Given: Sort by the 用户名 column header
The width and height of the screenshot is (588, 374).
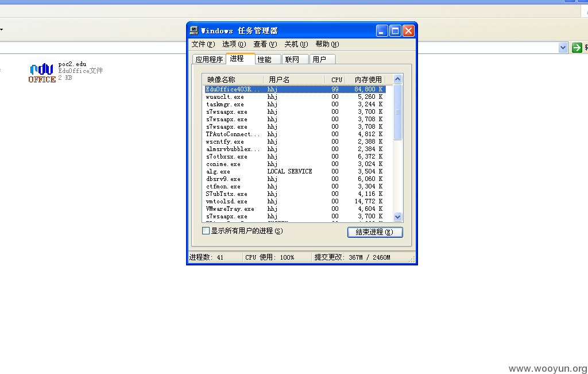Looking at the screenshot, I should [x=294, y=79].
